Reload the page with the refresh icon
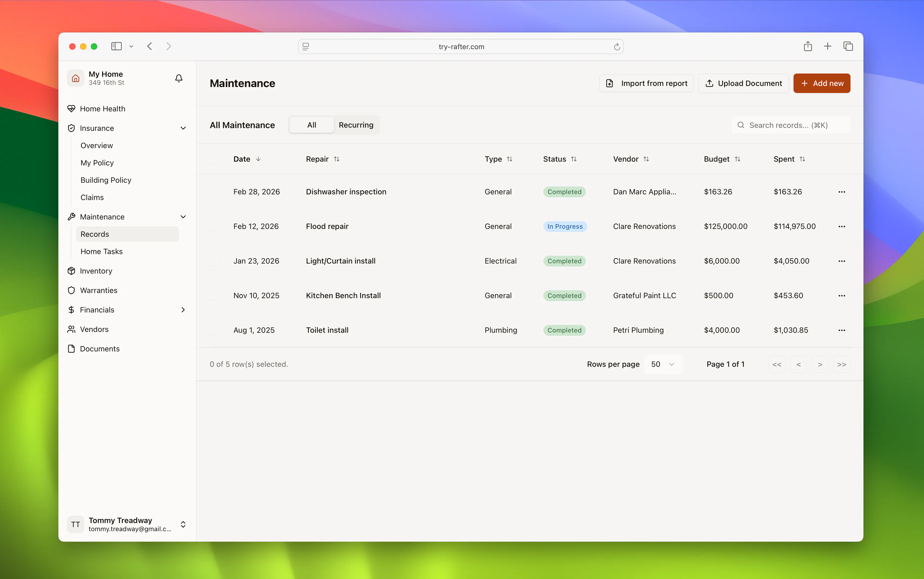 (x=617, y=47)
